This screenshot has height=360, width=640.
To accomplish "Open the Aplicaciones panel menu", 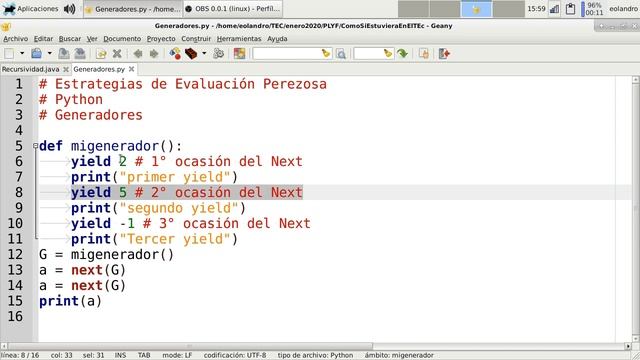I will 30,9.
